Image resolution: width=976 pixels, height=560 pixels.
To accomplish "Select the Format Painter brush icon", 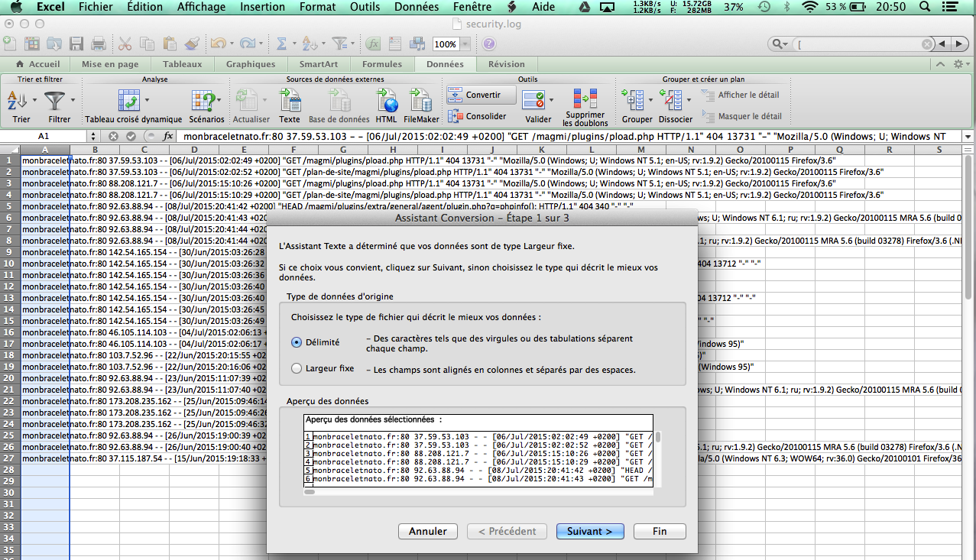I will pyautogui.click(x=192, y=44).
